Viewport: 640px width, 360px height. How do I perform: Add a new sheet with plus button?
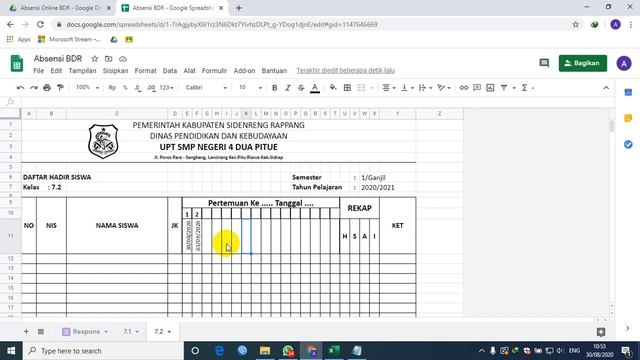point(26,331)
